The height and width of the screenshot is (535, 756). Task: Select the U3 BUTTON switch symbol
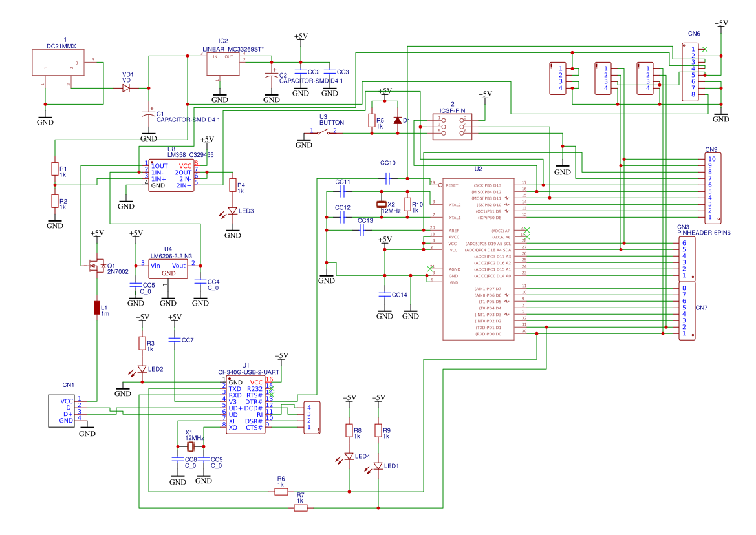point(323,132)
